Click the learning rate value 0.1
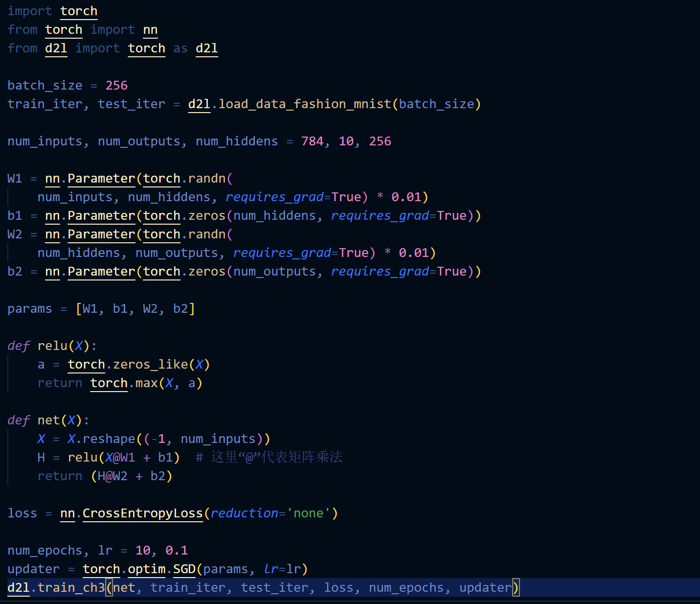Viewport: 700px width, 604px height. tap(177, 551)
